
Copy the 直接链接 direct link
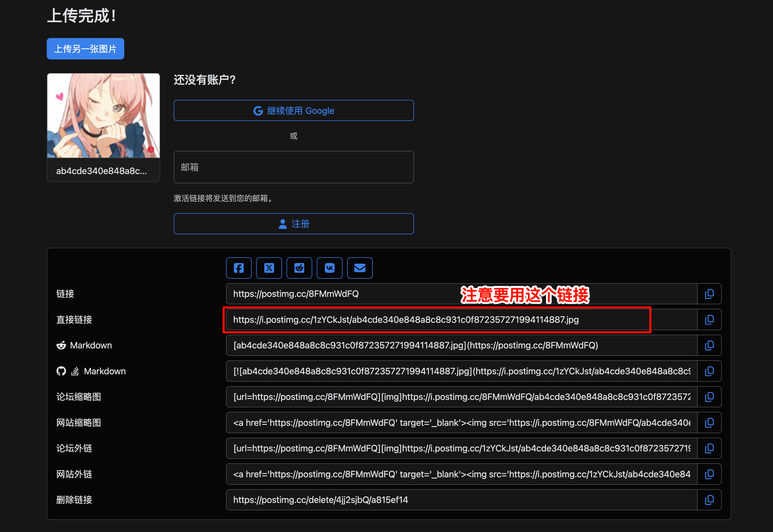(709, 320)
